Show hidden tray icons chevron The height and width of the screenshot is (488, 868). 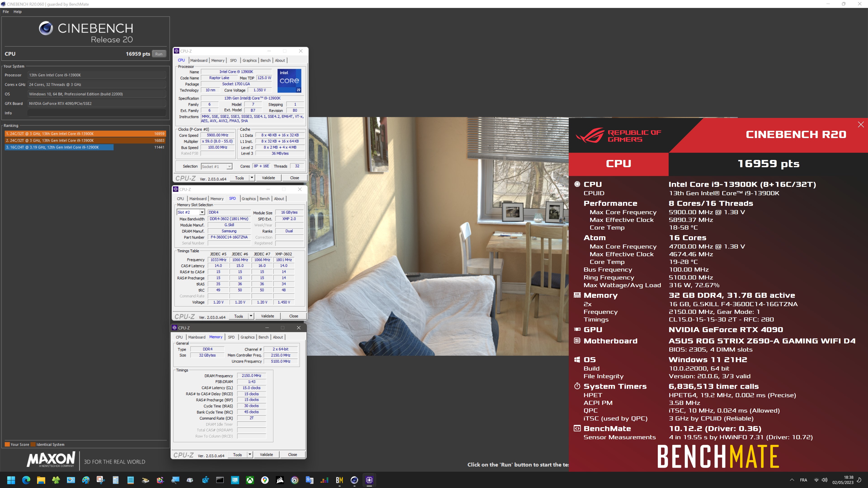(x=792, y=480)
